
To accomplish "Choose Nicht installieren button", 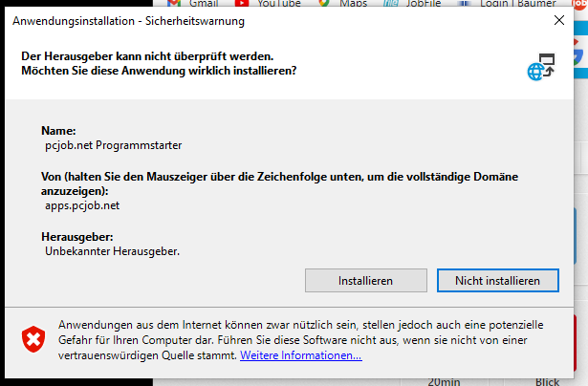I will (497, 280).
